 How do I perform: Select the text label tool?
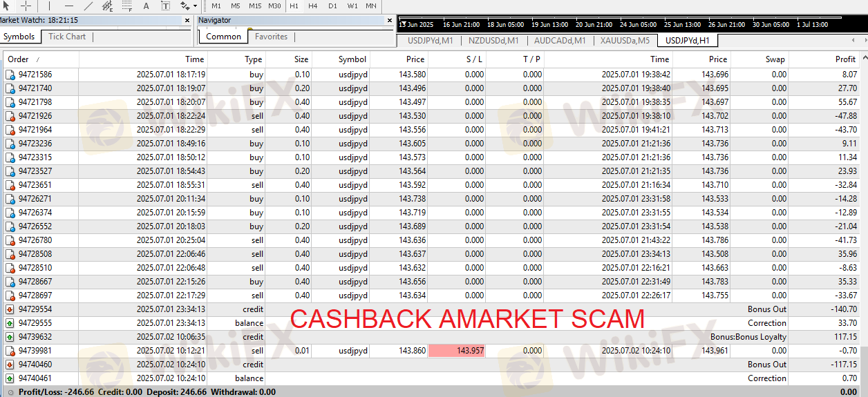point(166,6)
